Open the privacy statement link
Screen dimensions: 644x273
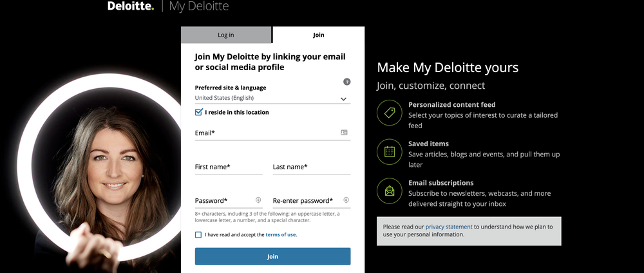click(449, 227)
